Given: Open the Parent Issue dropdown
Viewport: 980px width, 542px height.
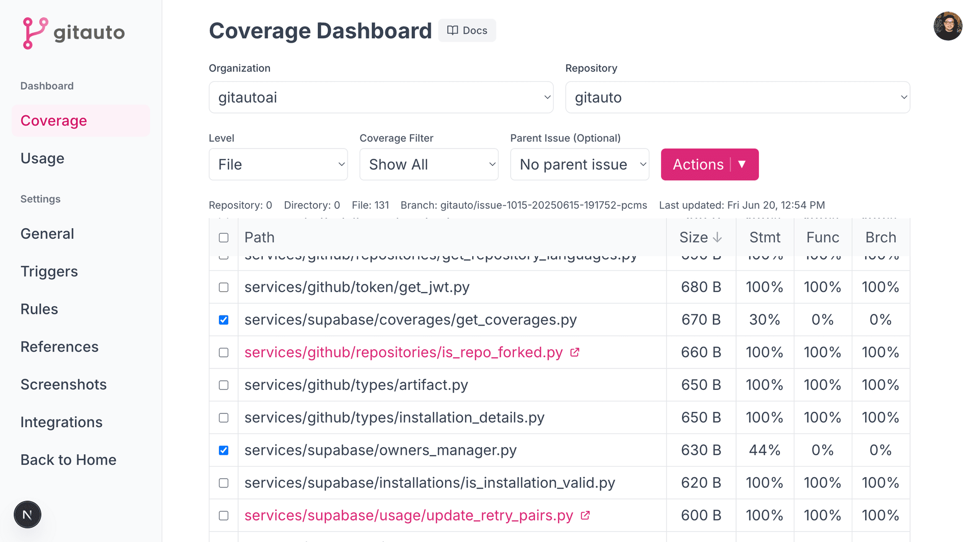Looking at the screenshot, I should click(580, 164).
